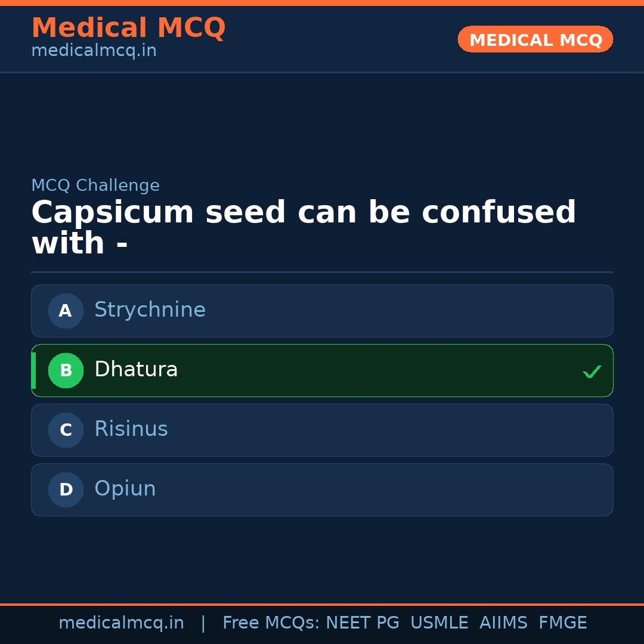Pick the Risinus answer text
Screen dimensions: 644x644
coord(131,429)
